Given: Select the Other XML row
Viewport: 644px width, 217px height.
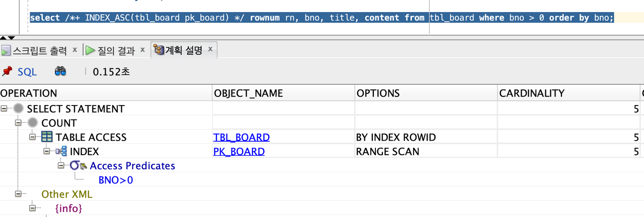Looking at the screenshot, I should (322, 193).
